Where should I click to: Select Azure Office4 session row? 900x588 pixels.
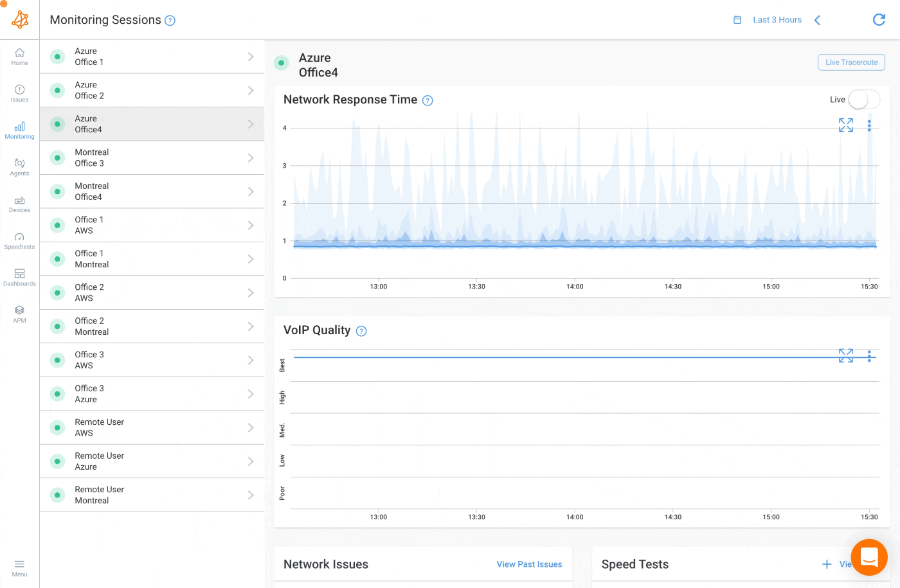[152, 124]
